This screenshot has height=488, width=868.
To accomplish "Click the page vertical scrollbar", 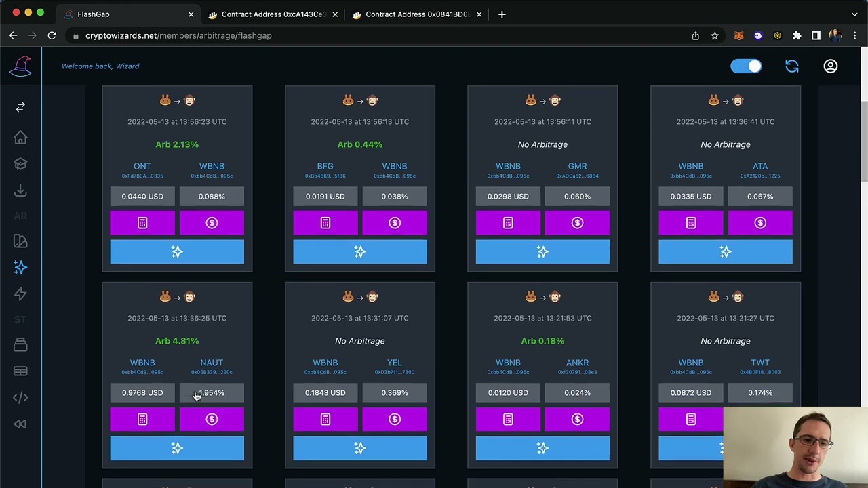I will pos(864,141).
